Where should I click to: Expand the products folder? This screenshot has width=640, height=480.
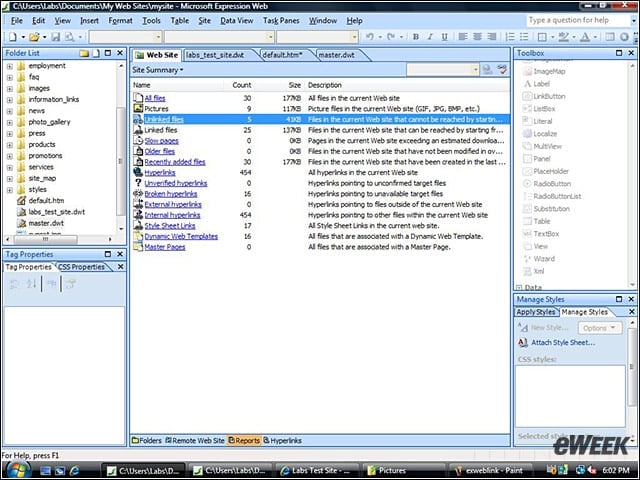[x=10, y=144]
